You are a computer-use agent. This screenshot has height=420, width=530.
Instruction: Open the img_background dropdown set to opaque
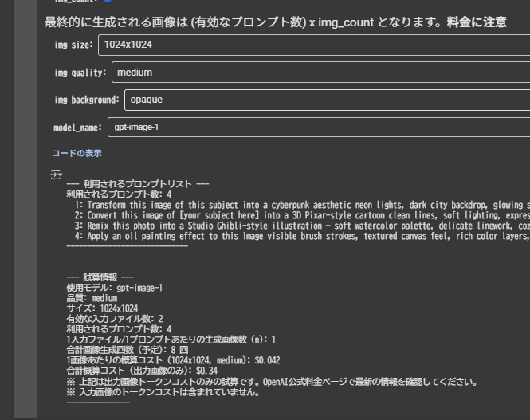(x=328, y=100)
